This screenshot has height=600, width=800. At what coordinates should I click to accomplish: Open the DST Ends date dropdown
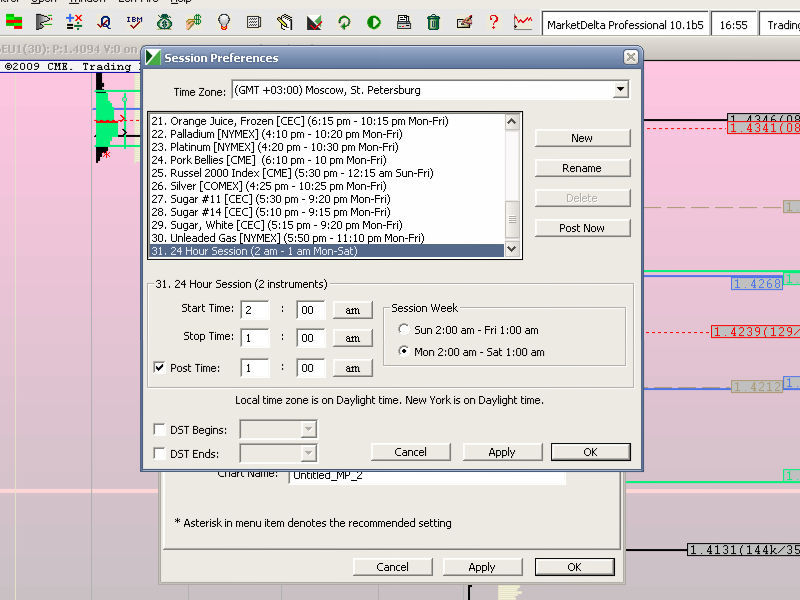[308, 454]
